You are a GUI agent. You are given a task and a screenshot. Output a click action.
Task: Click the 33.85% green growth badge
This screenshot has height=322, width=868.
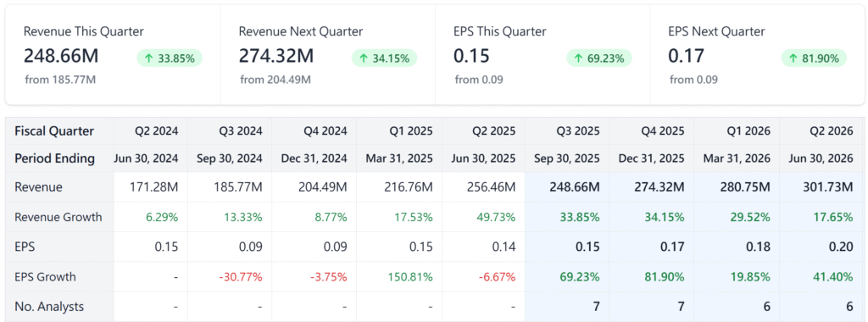tap(170, 58)
